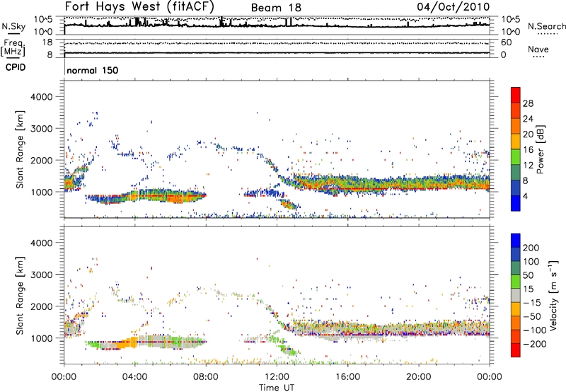Screen dimensions: 566x392
Task: Click '4000' on the power panel range axis
Action: [41, 97]
